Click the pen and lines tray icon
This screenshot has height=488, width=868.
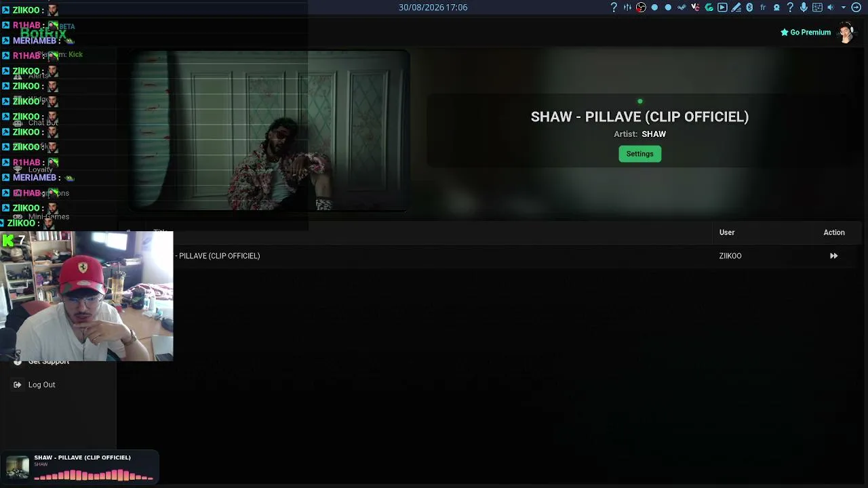tap(736, 7)
